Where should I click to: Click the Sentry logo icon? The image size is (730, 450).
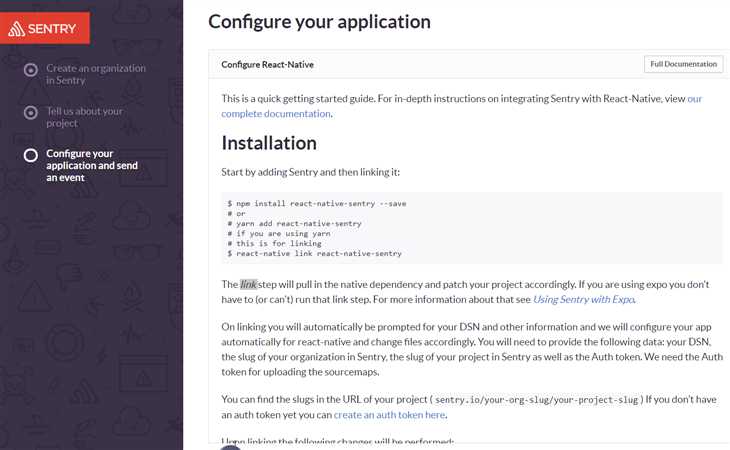16,29
